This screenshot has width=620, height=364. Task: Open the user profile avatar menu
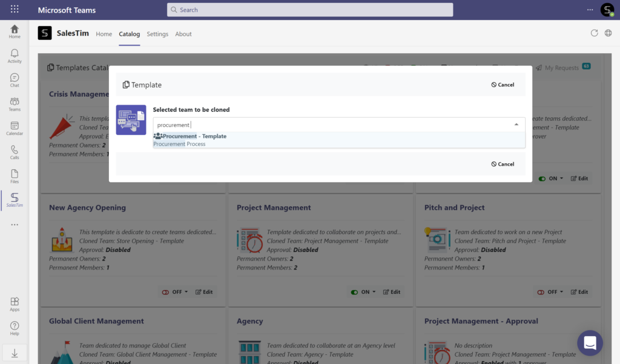click(x=607, y=10)
